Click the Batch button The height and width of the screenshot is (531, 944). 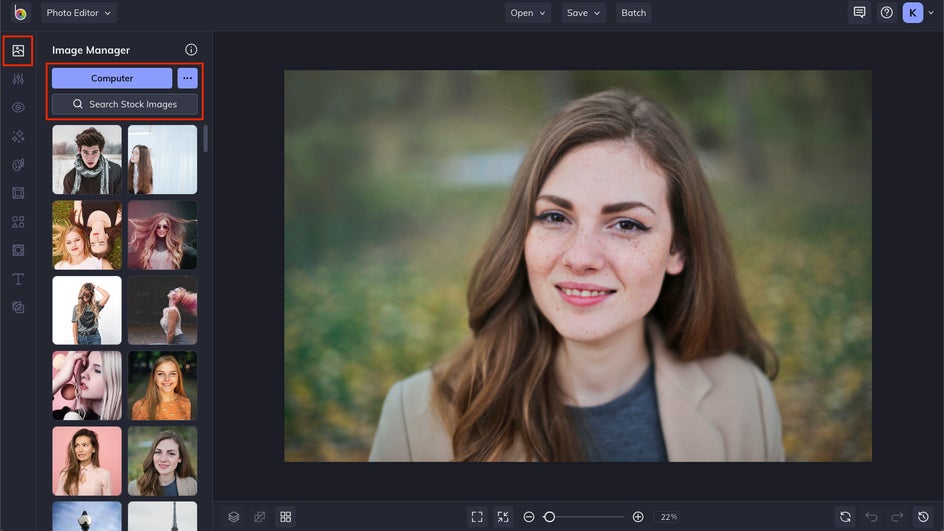click(633, 13)
